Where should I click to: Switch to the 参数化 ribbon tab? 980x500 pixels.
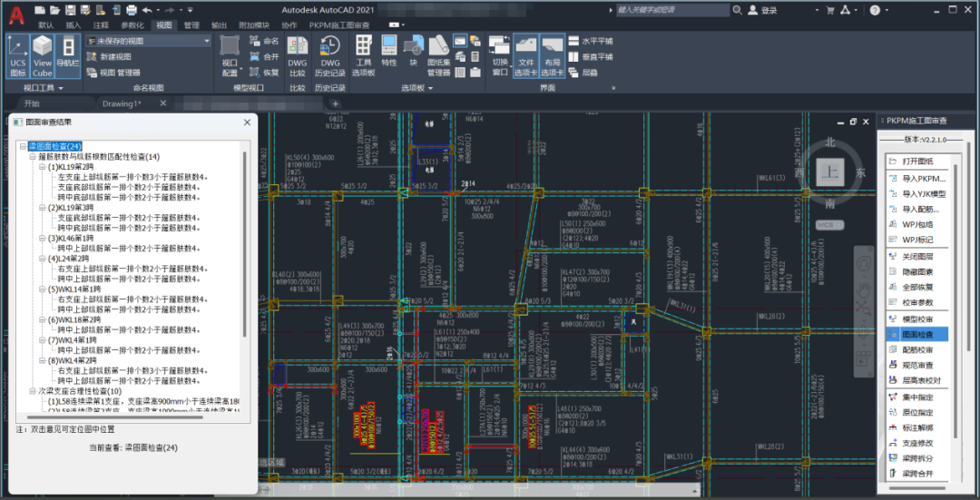point(132,25)
